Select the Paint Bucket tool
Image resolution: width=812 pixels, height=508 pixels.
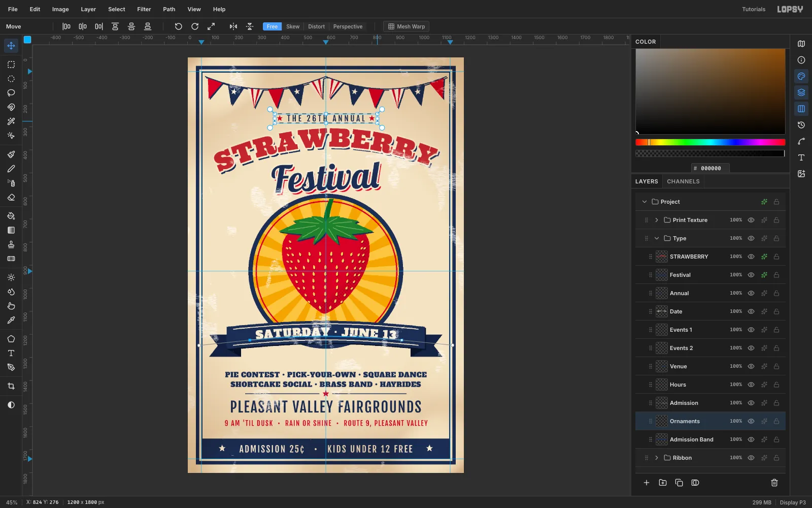[11, 216]
